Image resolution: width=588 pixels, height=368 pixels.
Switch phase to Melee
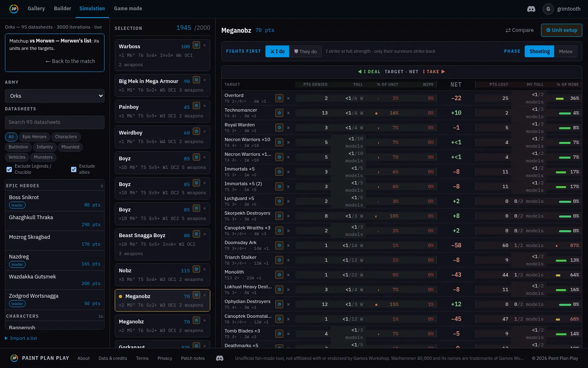566,52
